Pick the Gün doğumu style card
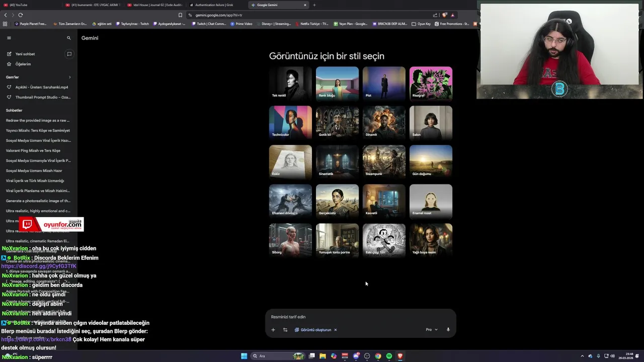 pyautogui.click(x=431, y=162)
